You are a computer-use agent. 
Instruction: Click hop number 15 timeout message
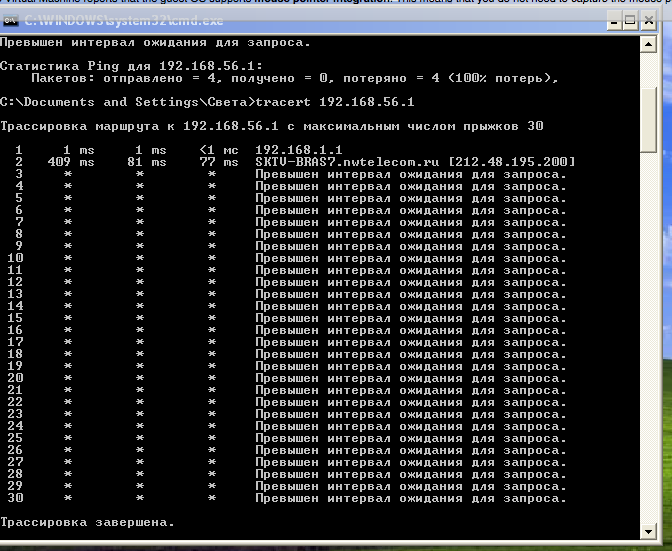coord(411,318)
